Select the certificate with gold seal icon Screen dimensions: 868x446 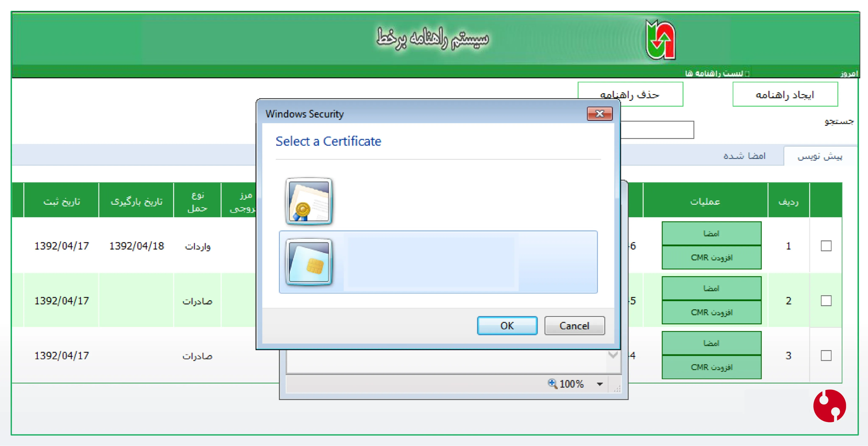pyautogui.click(x=309, y=201)
